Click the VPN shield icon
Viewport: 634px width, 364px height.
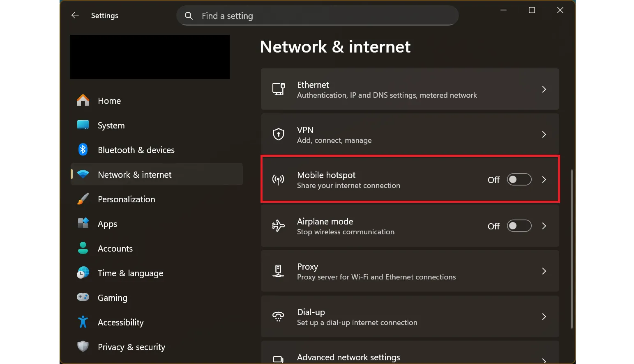[x=278, y=134]
